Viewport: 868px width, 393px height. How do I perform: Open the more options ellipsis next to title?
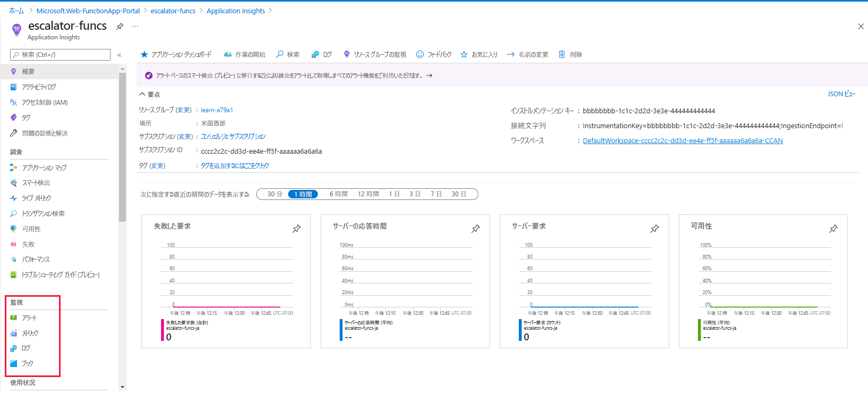pos(135,26)
